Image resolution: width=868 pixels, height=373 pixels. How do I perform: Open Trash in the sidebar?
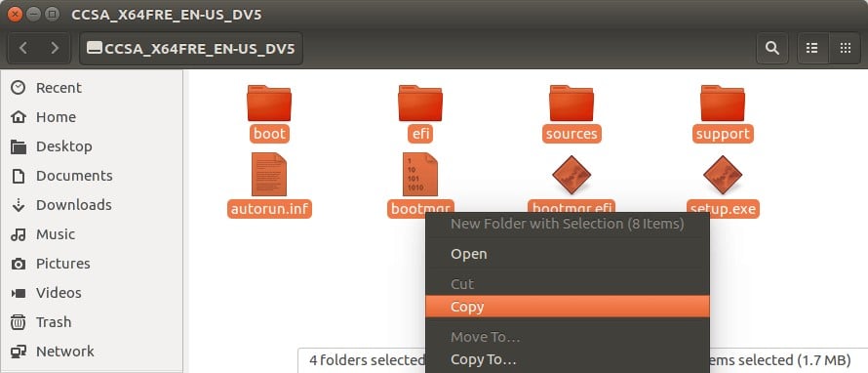(x=92, y=322)
